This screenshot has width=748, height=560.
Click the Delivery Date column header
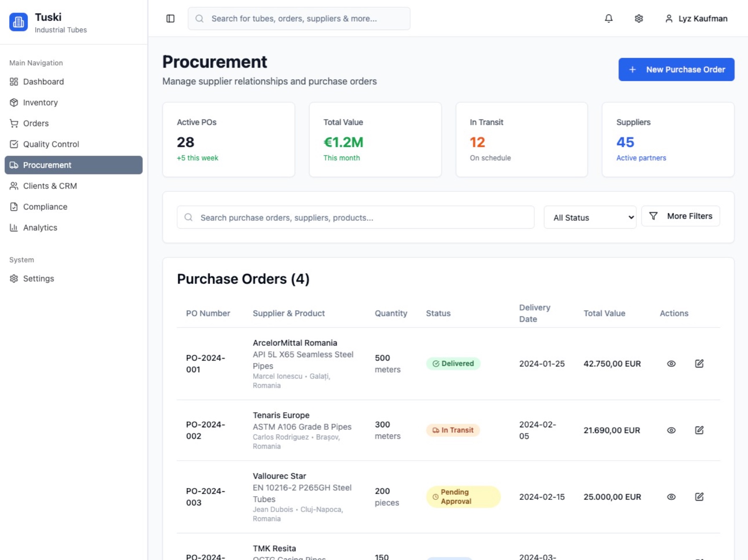pos(535,313)
